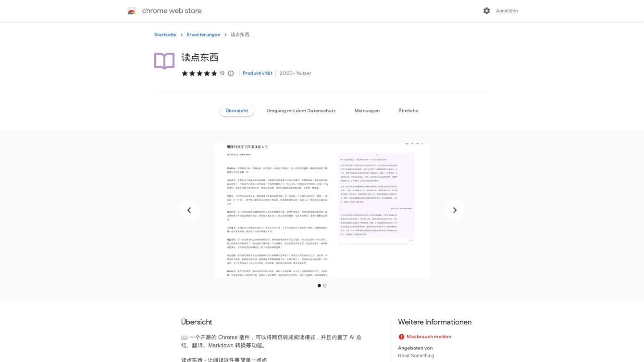Show the previous screenshot with left arrow

pyautogui.click(x=189, y=210)
